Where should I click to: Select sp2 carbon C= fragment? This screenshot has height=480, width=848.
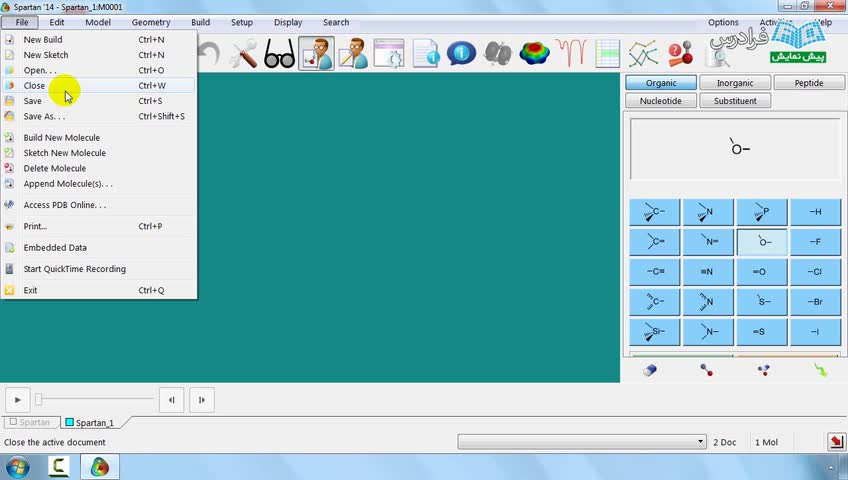point(654,242)
